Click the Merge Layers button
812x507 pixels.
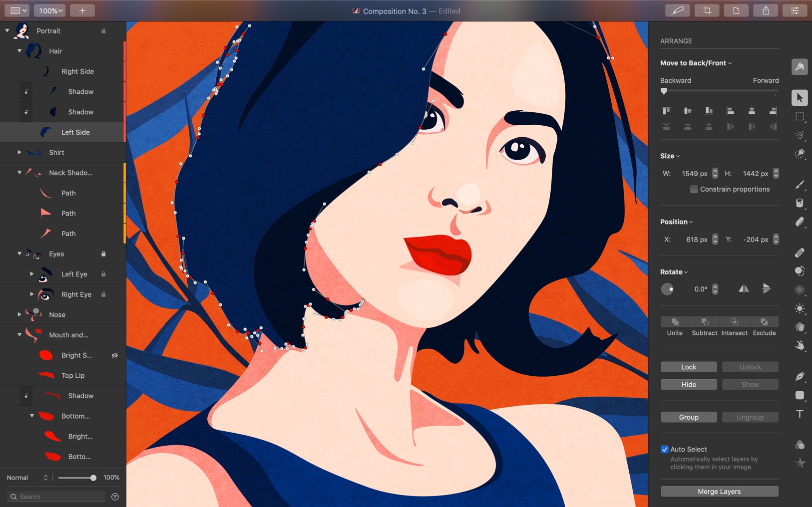[x=719, y=492]
